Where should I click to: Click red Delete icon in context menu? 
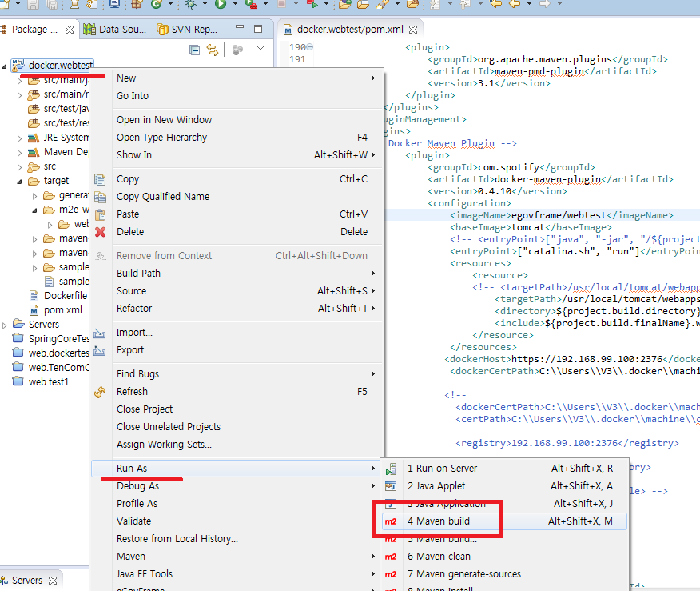(x=101, y=232)
